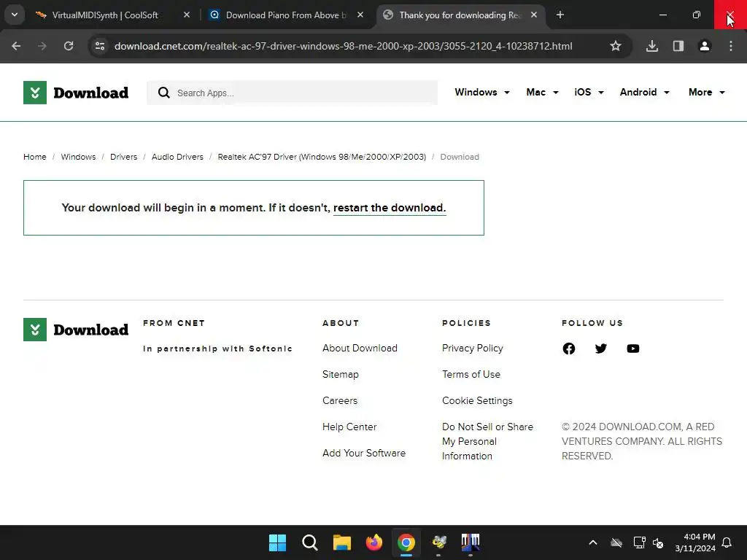
Task: Switch to Download Piano From Above tab
Action: tap(286, 15)
